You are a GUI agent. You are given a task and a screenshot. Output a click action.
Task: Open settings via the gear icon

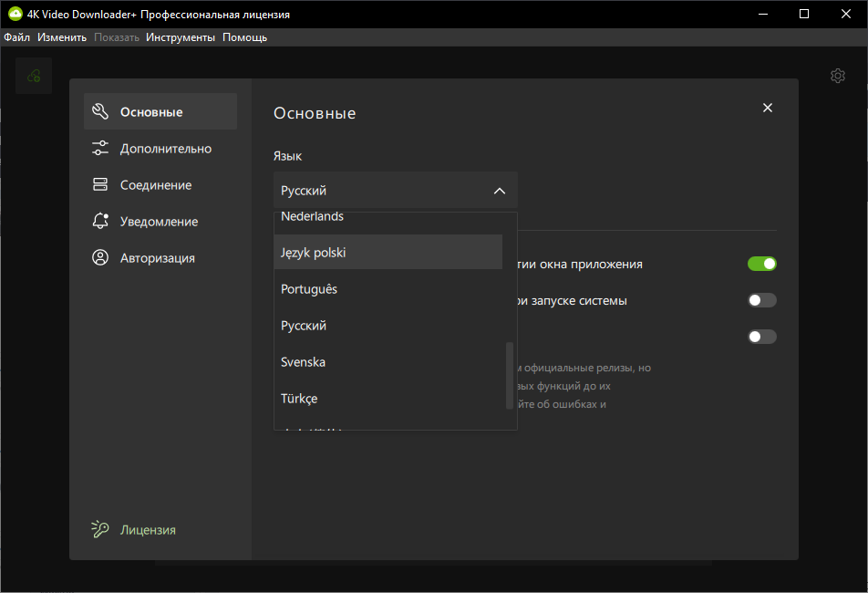tap(838, 76)
